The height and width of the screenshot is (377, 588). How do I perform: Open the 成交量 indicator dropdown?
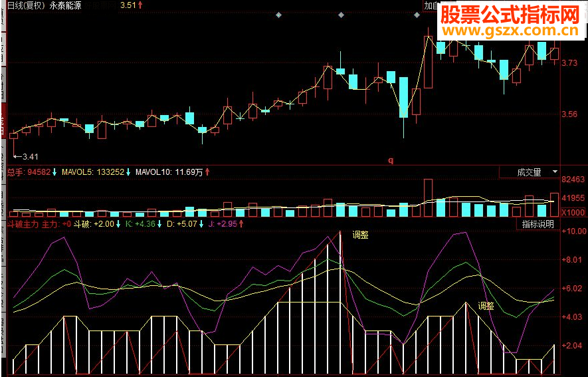529,172
